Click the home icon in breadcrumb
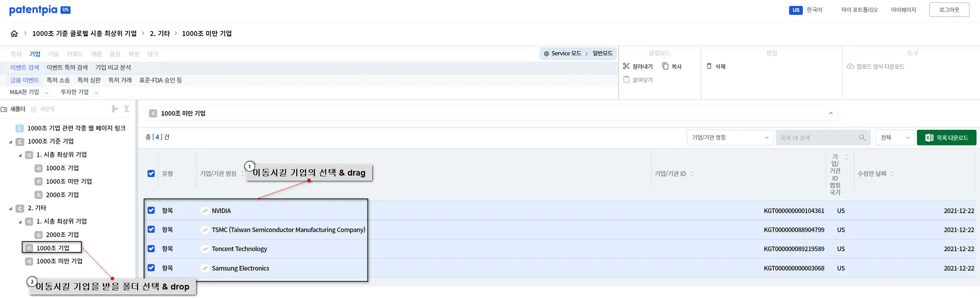This screenshot has width=980, height=298. pos(14,34)
